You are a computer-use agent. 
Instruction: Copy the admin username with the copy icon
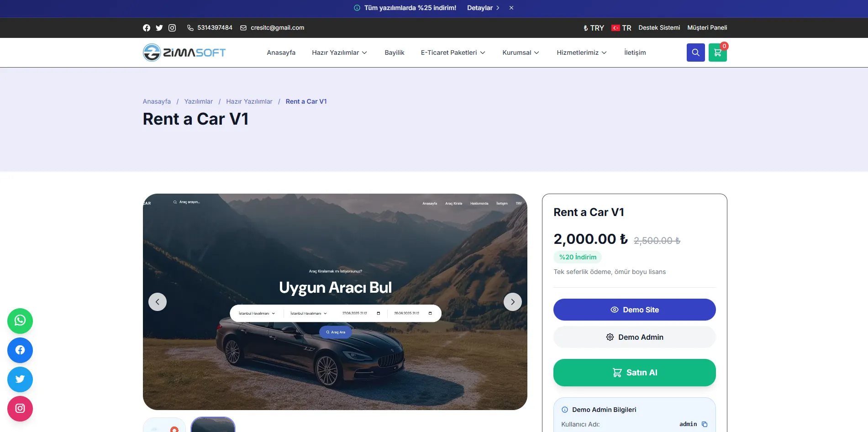(705, 424)
